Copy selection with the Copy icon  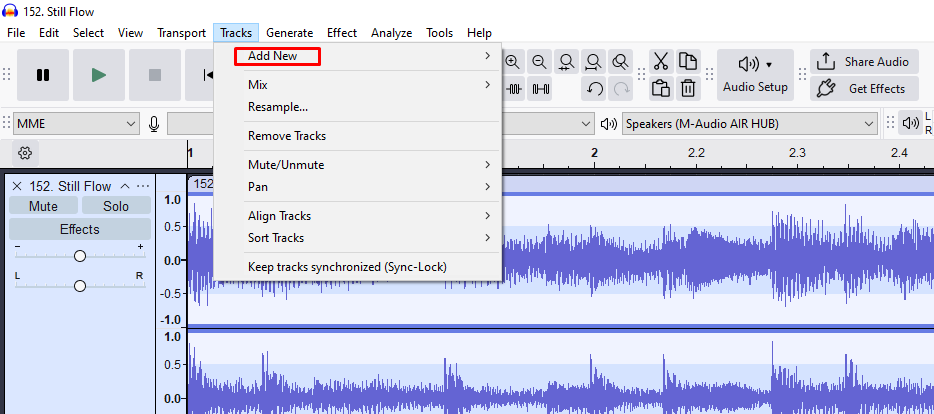tap(688, 61)
